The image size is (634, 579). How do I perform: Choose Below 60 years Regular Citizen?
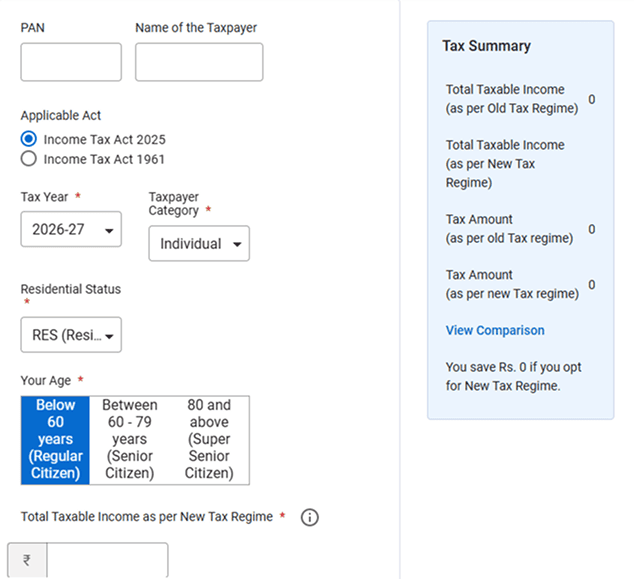click(55, 440)
